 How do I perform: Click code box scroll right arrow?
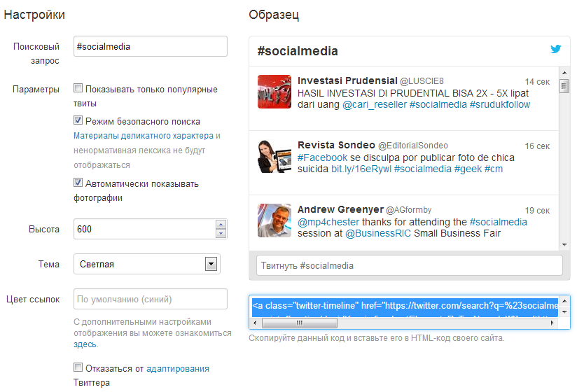pyautogui.click(x=552, y=323)
